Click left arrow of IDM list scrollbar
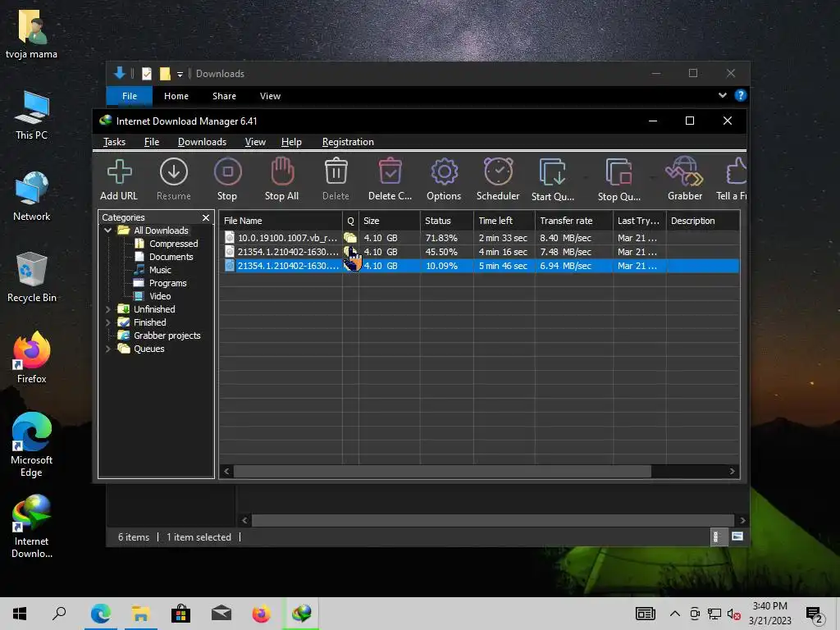This screenshot has height=630, width=840. [x=226, y=472]
